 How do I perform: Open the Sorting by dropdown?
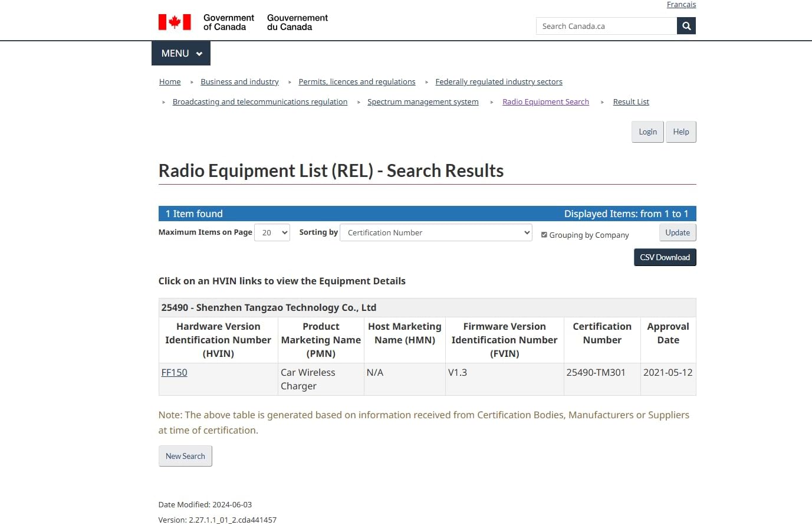pos(436,232)
